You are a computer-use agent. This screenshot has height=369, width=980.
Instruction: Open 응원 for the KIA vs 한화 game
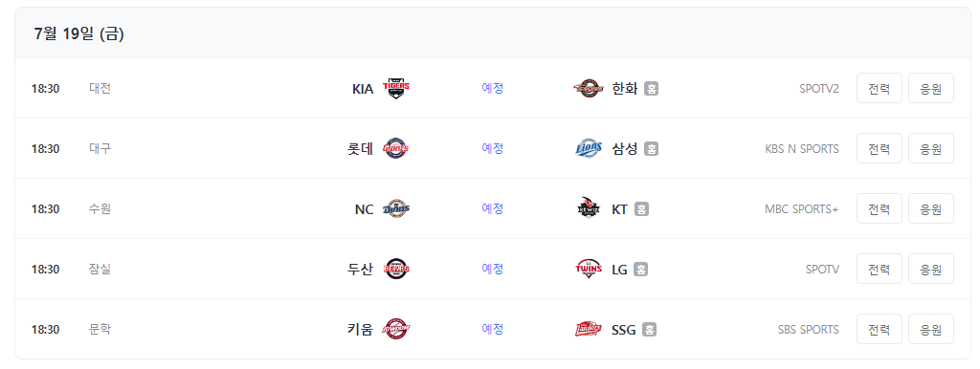click(x=930, y=89)
